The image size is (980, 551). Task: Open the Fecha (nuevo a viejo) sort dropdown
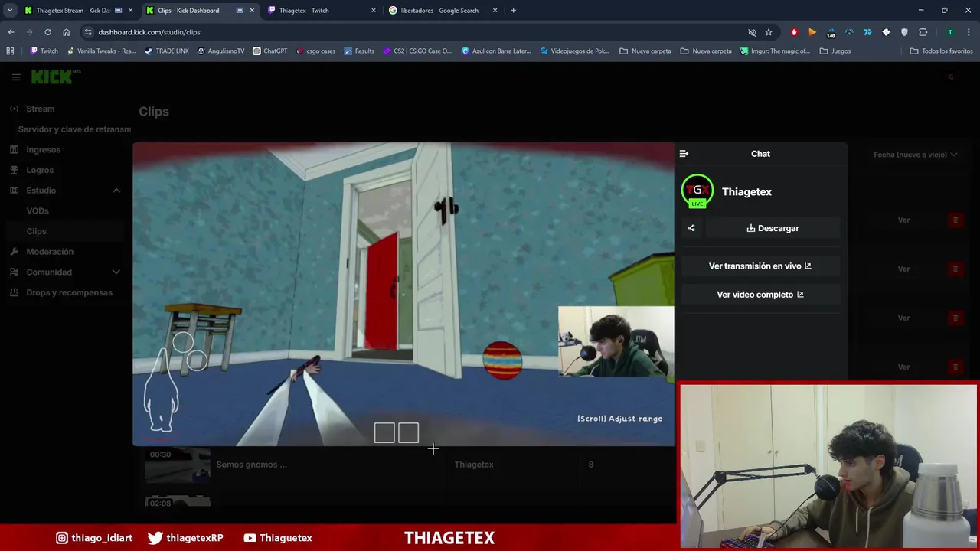pos(916,155)
